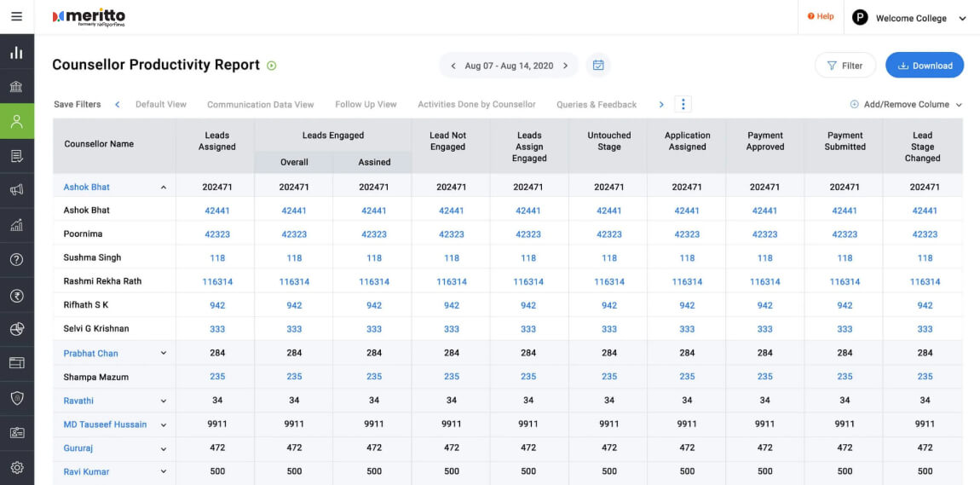Expand the Ravi Kumar group row
The image size is (980, 485).
(x=164, y=472)
